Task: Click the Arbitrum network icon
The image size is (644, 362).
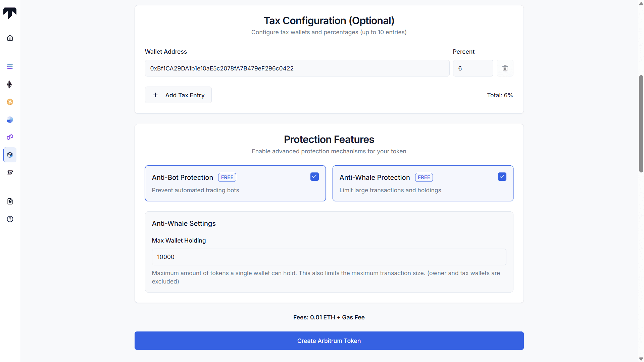Action: (10, 155)
